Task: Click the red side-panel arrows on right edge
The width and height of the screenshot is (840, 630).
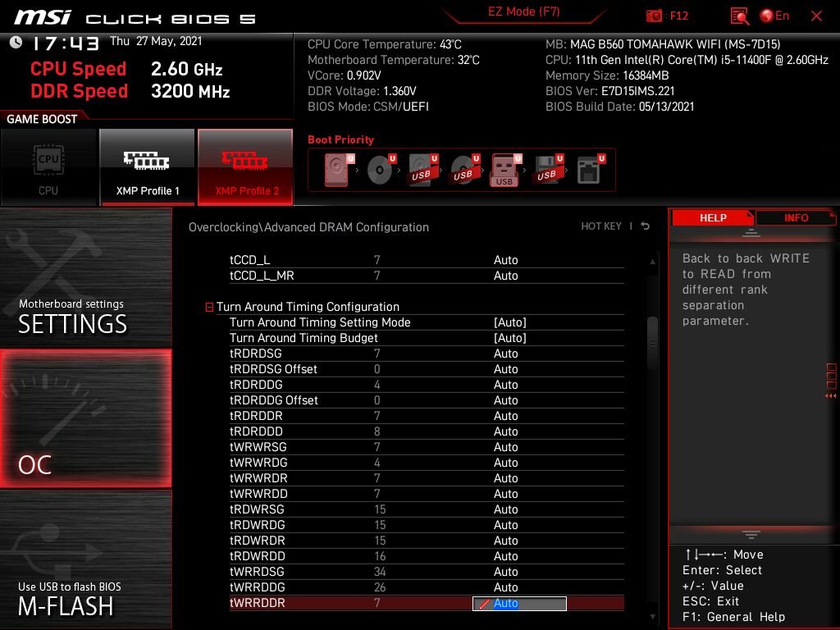Action: pyautogui.click(x=831, y=396)
